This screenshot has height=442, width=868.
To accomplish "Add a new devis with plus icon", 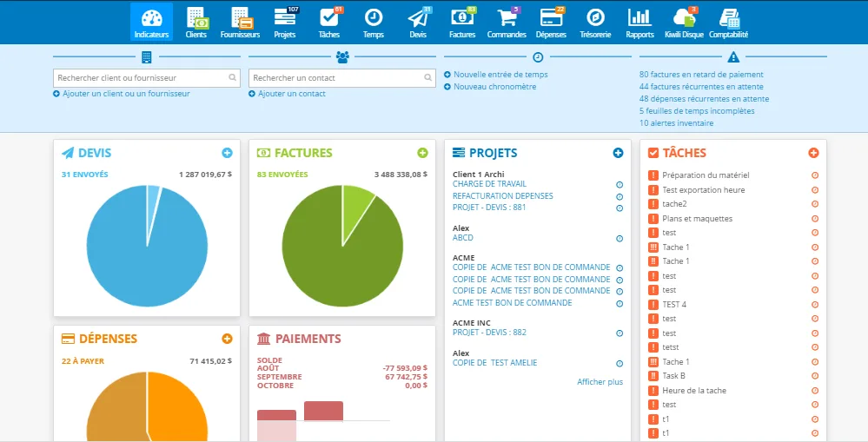I will (x=227, y=153).
